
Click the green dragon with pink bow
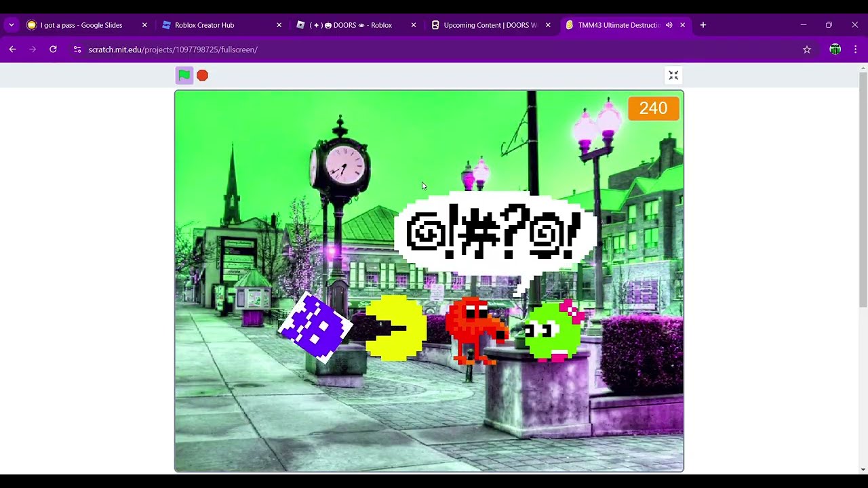[x=555, y=331]
